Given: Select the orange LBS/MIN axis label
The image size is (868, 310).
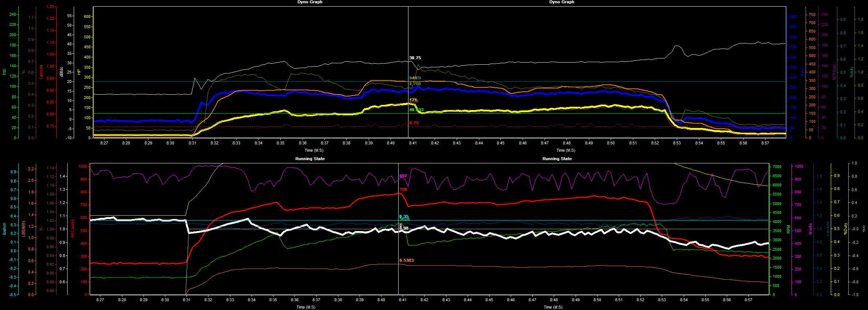Looking at the screenshot, I should pos(23,229).
